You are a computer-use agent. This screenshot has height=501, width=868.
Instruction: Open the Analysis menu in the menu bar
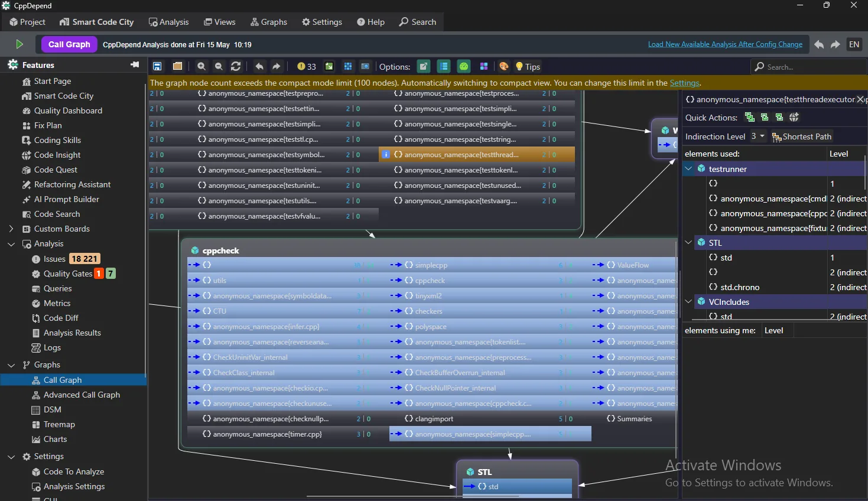click(169, 22)
